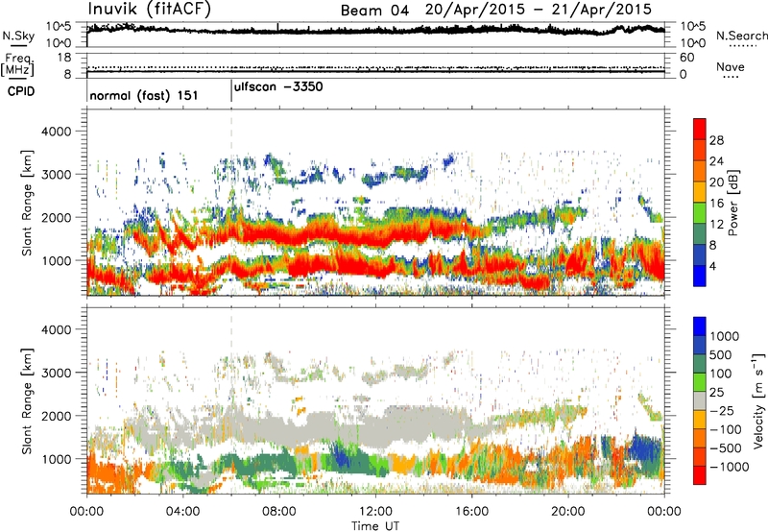Click the gray -25 to 25 Velocity color band
768x532 pixels.
point(700,401)
